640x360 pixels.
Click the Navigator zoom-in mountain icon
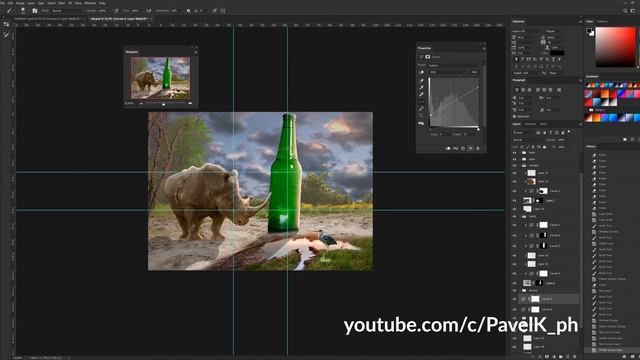click(x=190, y=103)
